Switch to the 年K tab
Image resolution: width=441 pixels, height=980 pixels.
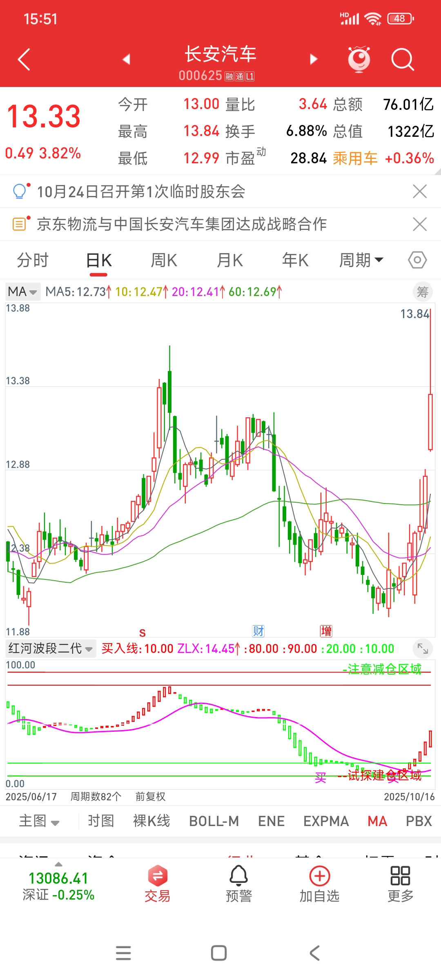(295, 260)
